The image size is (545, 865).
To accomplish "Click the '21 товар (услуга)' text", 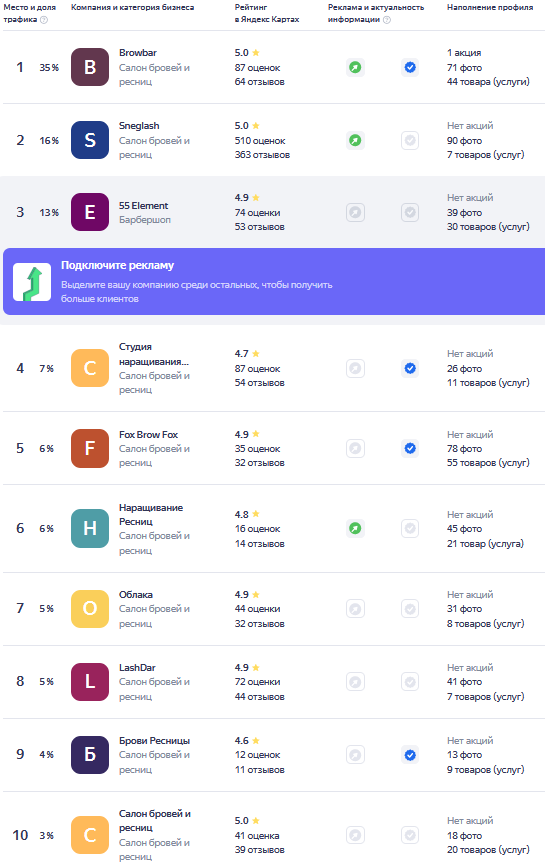I will (485, 543).
